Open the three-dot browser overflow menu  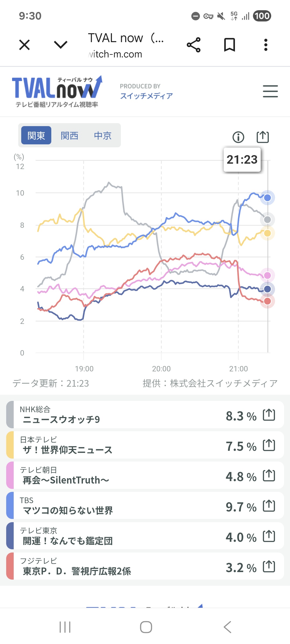(x=266, y=45)
